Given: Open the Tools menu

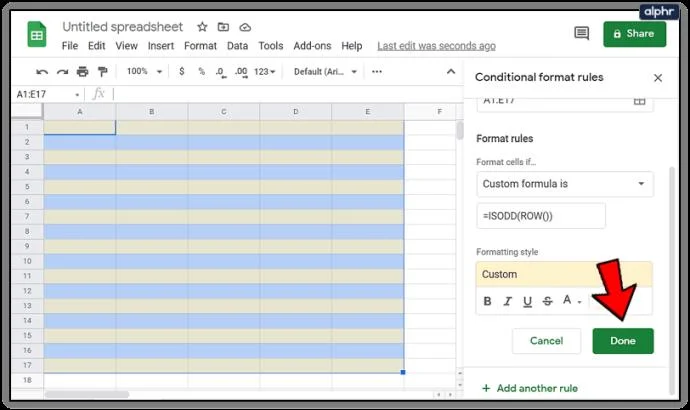Looking at the screenshot, I should [x=271, y=46].
